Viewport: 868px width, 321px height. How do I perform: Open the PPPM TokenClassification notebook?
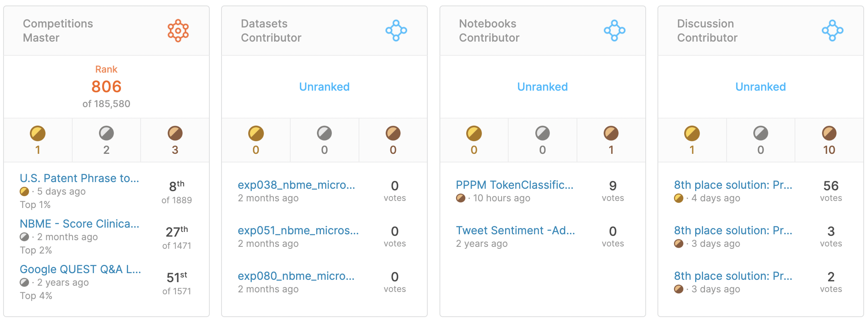point(515,185)
